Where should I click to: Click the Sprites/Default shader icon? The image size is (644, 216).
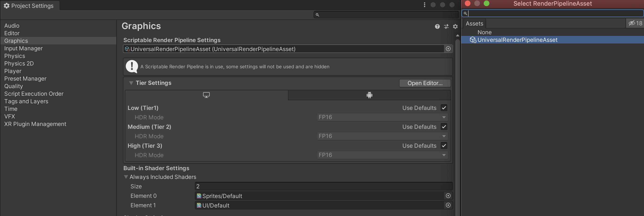tap(199, 196)
